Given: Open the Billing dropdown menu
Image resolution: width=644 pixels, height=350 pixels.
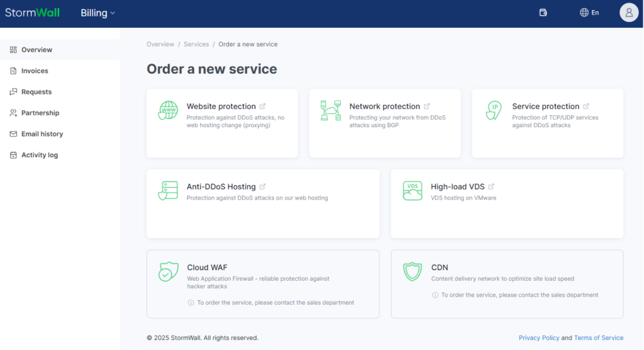Looking at the screenshot, I should click(97, 13).
